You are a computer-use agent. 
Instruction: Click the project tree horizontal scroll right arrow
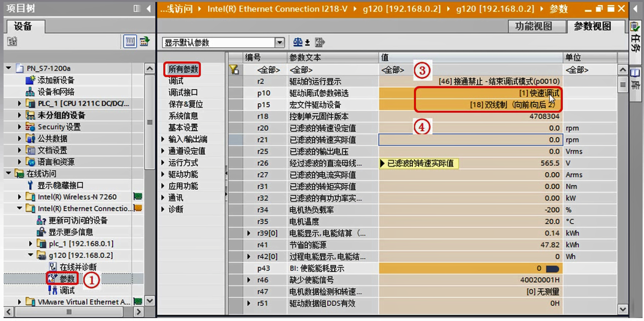pos(139,312)
